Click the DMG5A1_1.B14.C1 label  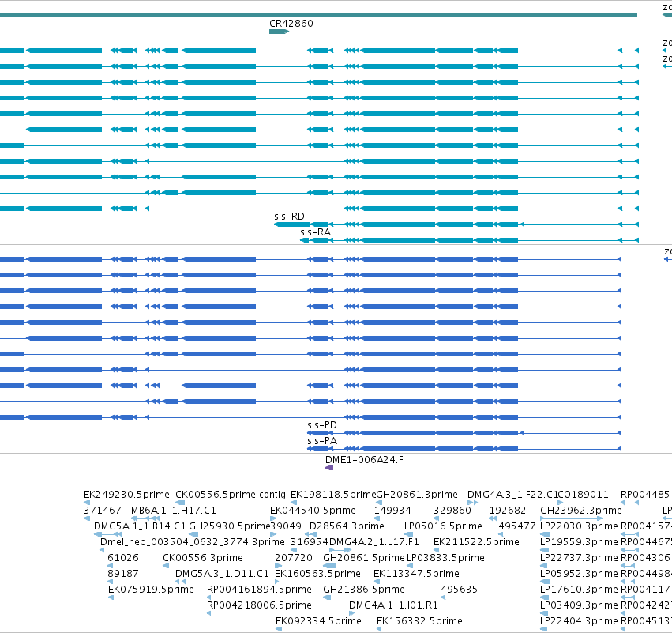click(x=140, y=526)
